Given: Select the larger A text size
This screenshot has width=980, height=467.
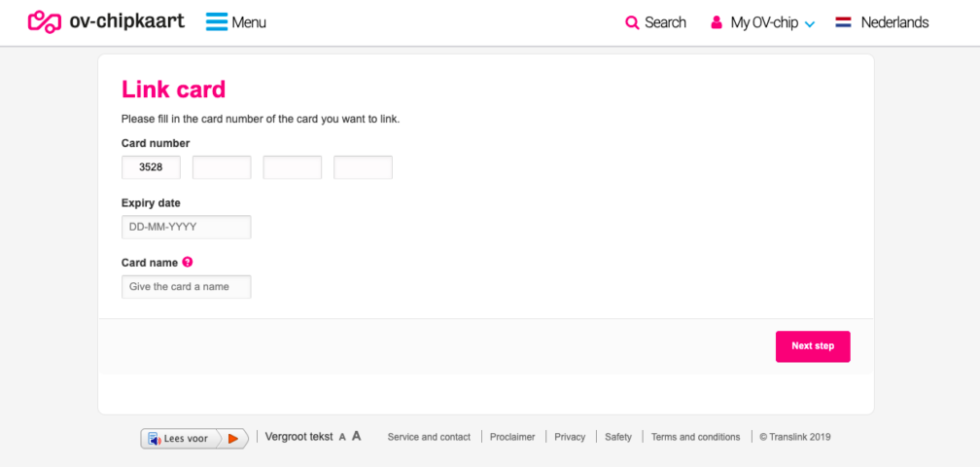Looking at the screenshot, I should pyautogui.click(x=357, y=437).
